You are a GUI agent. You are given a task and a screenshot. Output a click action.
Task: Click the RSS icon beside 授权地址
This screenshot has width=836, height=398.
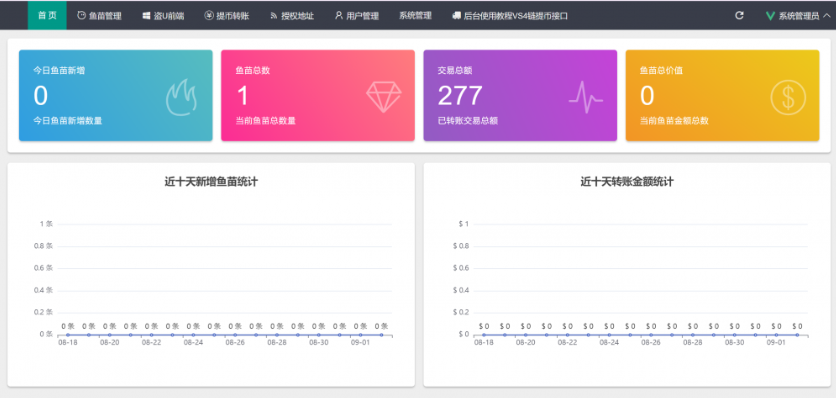pos(274,16)
